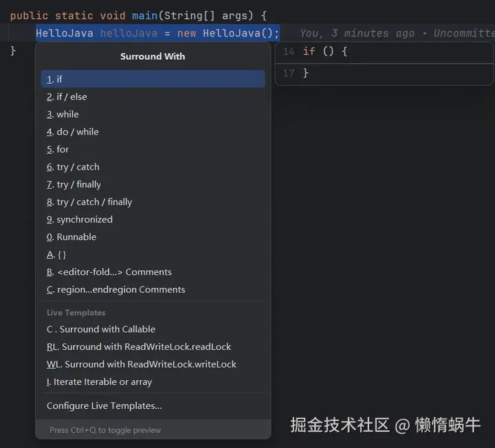Open 'Configure Live Templates...'
This screenshot has width=495, height=448.
pyautogui.click(x=153, y=405)
